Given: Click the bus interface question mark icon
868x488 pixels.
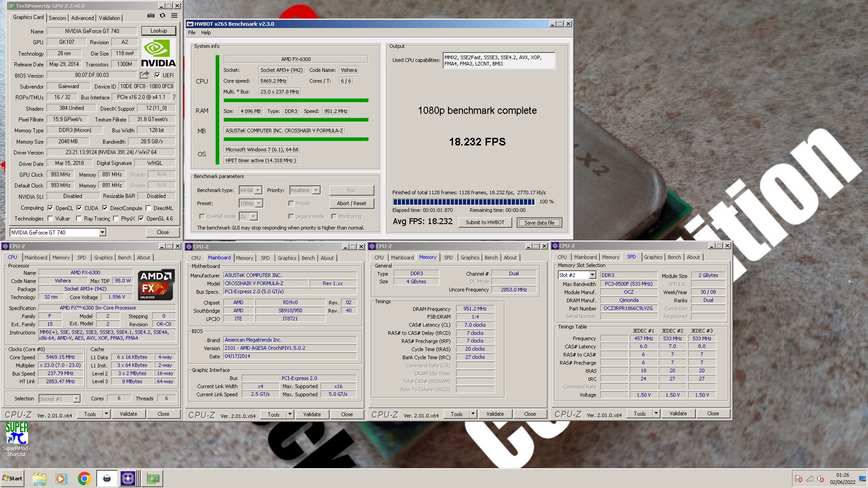Looking at the screenshot, I should pos(174,97).
